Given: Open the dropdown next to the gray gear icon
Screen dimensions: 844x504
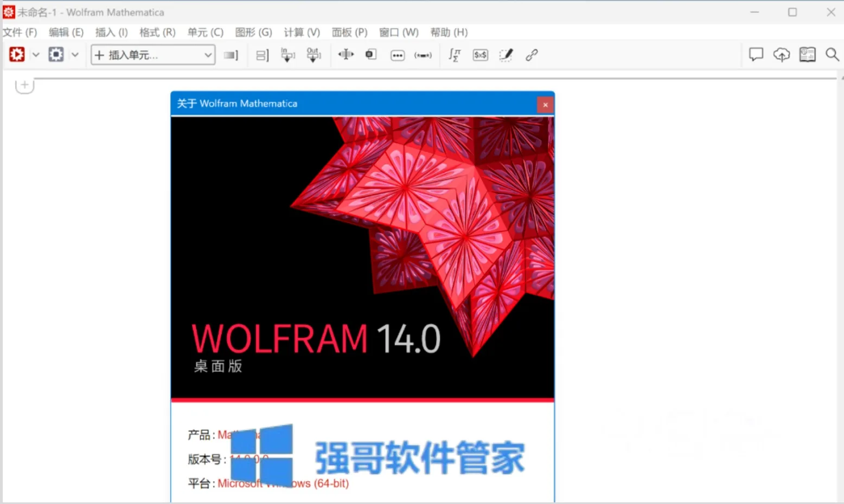Looking at the screenshot, I should pyautogui.click(x=75, y=55).
